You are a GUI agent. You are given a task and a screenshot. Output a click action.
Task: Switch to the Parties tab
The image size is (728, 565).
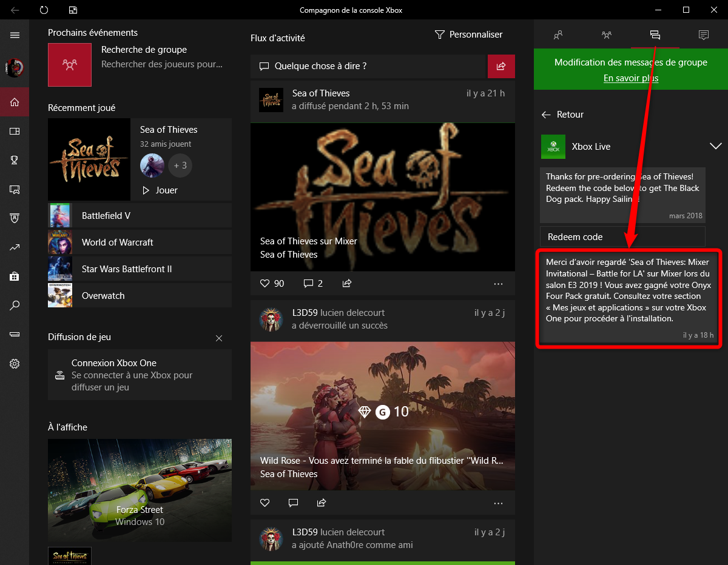click(607, 35)
